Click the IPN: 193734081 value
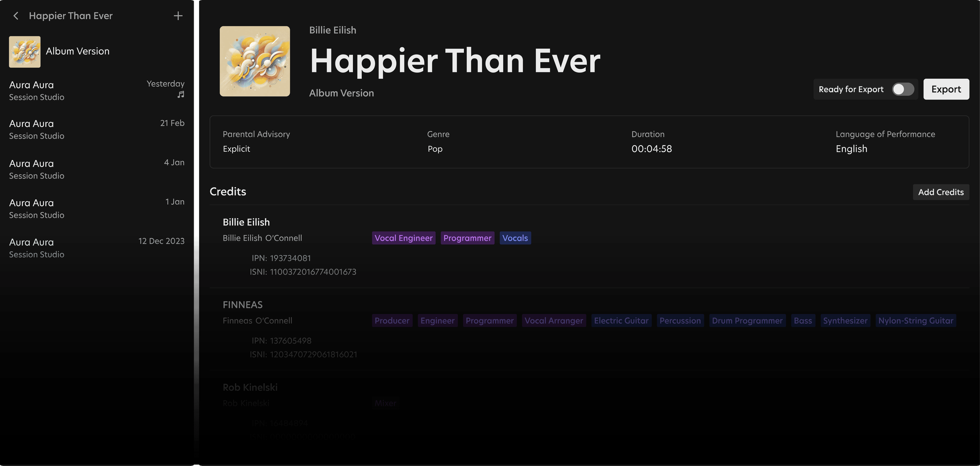The height and width of the screenshot is (466, 980). (x=281, y=258)
